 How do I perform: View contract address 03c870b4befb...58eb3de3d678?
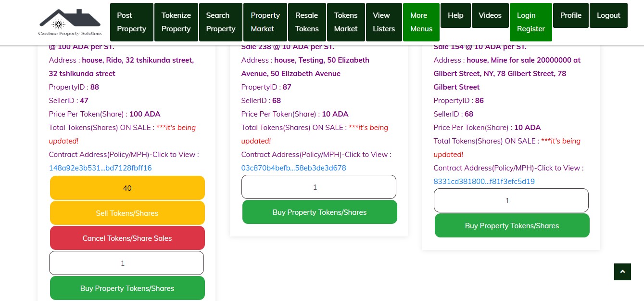tap(293, 168)
